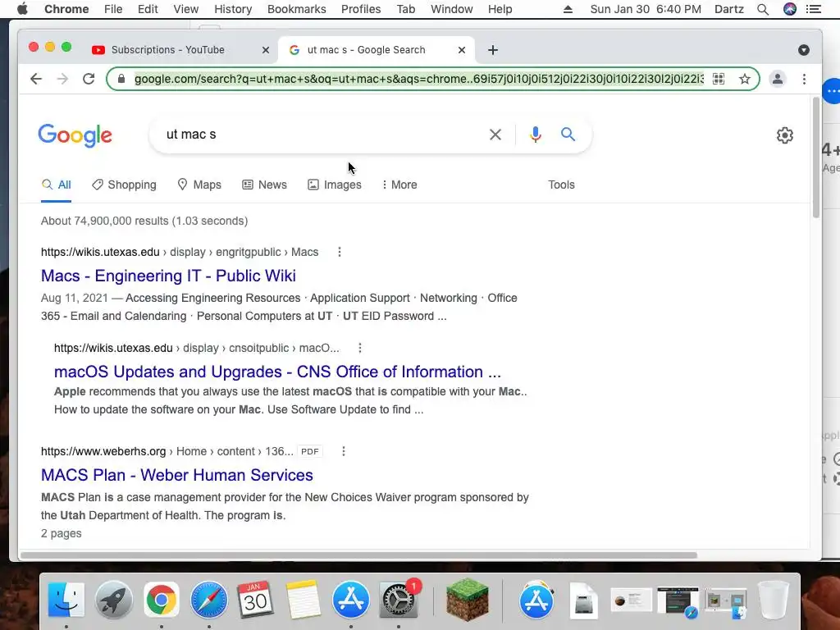The width and height of the screenshot is (840, 630).
Task: Click the eject icon in menu bar
Action: (568, 9)
